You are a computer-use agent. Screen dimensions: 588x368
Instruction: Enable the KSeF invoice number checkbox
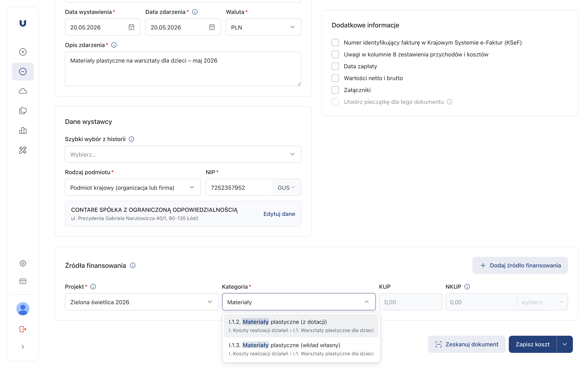335,43
